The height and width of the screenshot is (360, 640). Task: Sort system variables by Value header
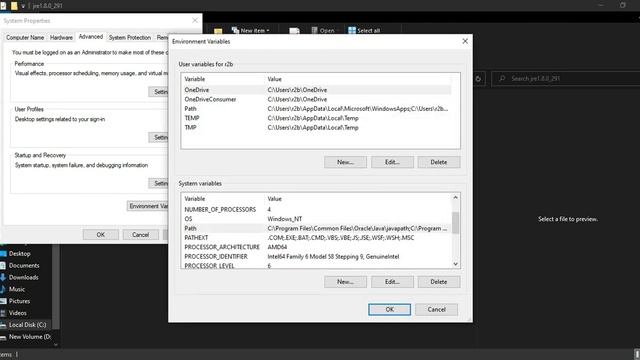[358, 199]
